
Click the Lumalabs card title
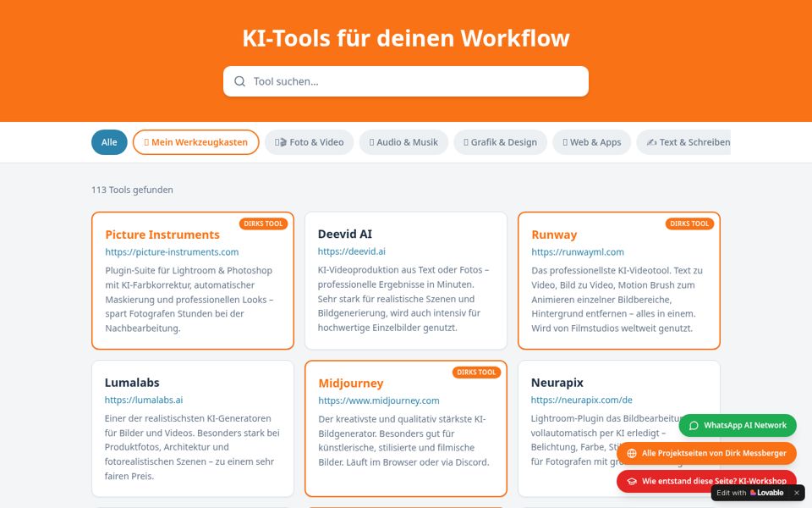(x=132, y=383)
